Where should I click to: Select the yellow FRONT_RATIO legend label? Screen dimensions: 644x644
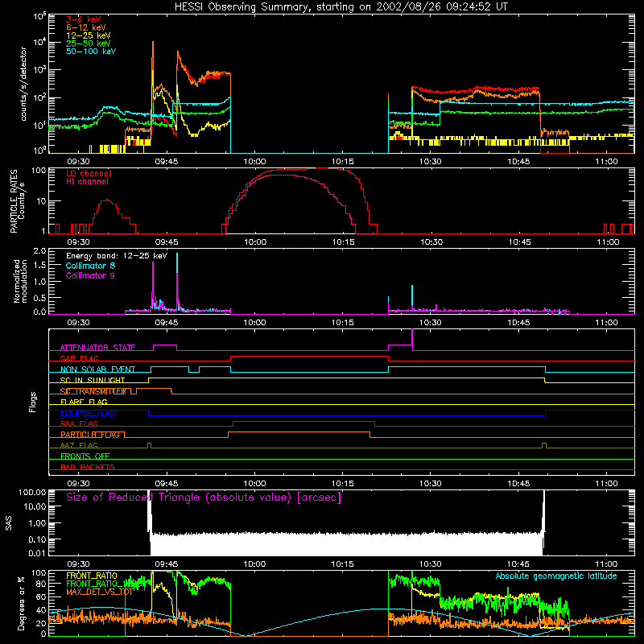click(92, 576)
